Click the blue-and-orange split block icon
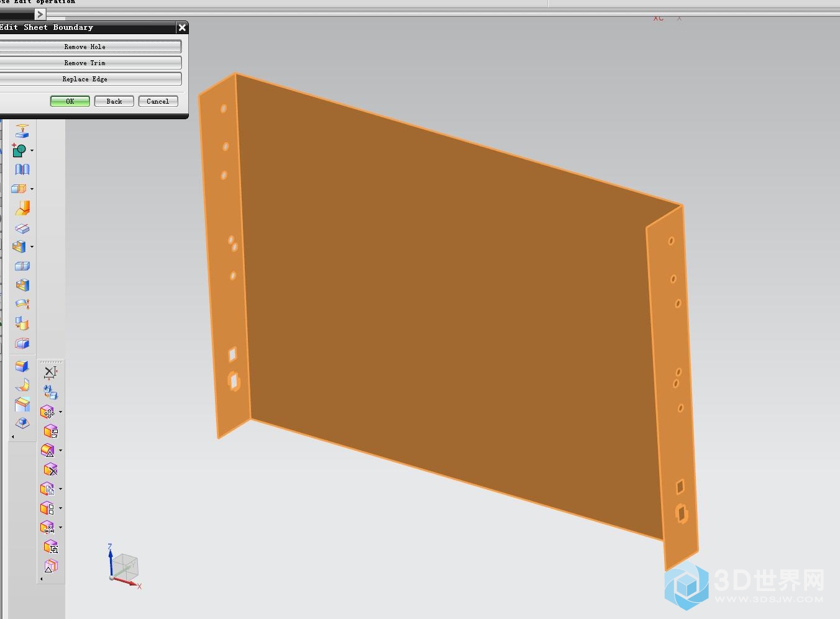The width and height of the screenshot is (840, 619). point(19,189)
